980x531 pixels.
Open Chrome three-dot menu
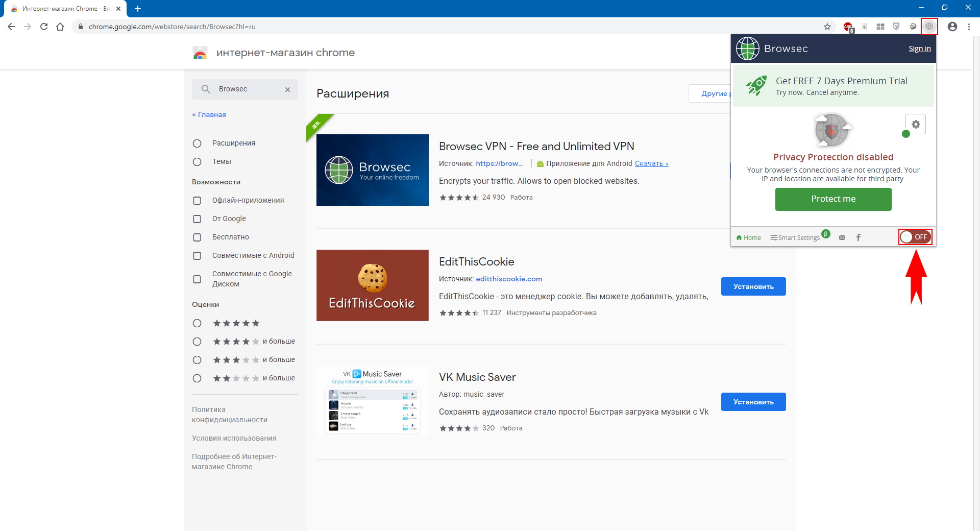pyautogui.click(x=969, y=27)
